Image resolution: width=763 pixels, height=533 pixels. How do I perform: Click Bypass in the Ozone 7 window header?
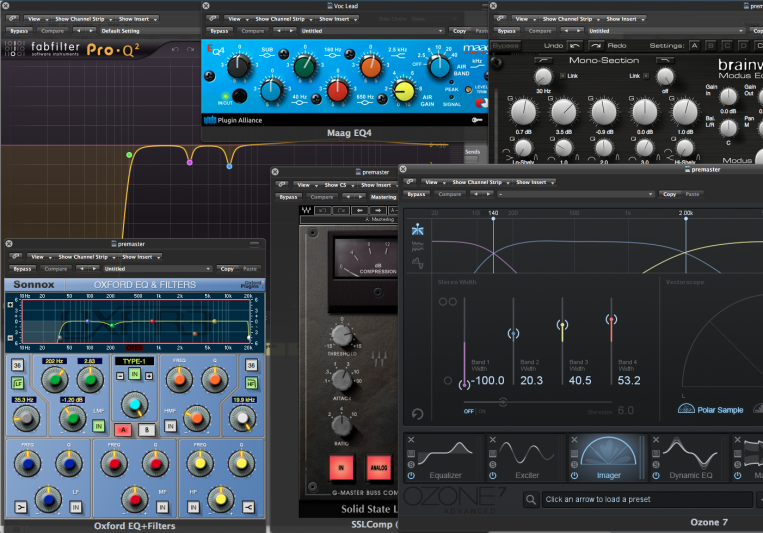(x=416, y=194)
